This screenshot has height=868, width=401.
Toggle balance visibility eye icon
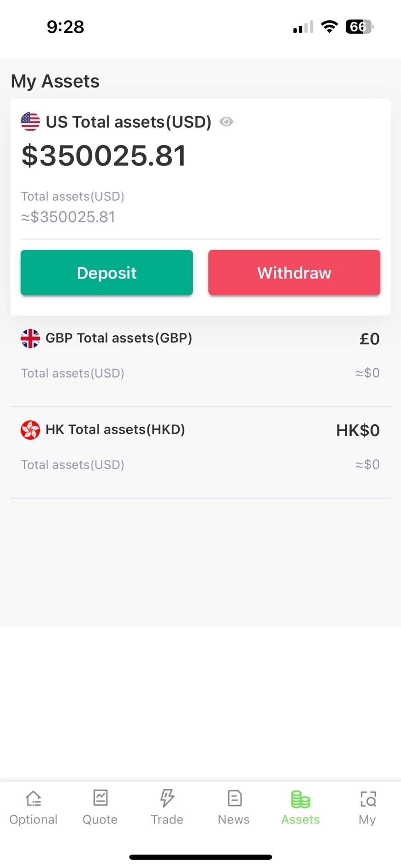(x=226, y=122)
